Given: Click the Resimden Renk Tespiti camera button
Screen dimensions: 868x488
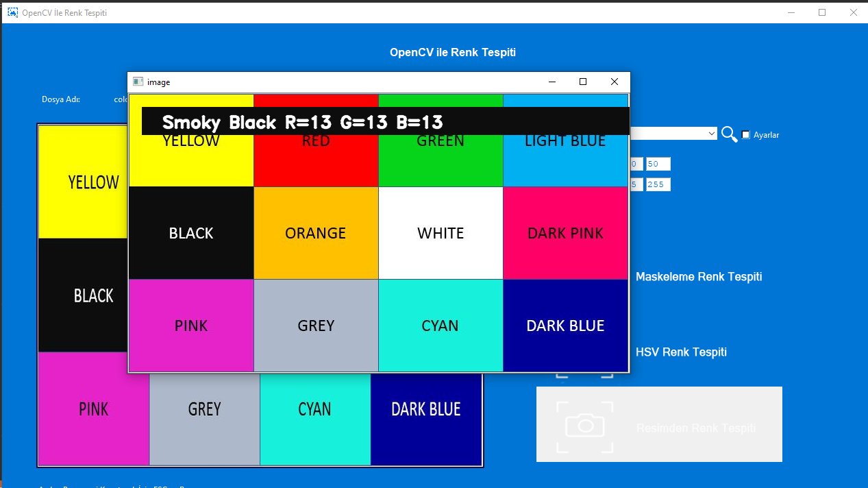Looking at the screenshot, I should (x=659, y=424).
